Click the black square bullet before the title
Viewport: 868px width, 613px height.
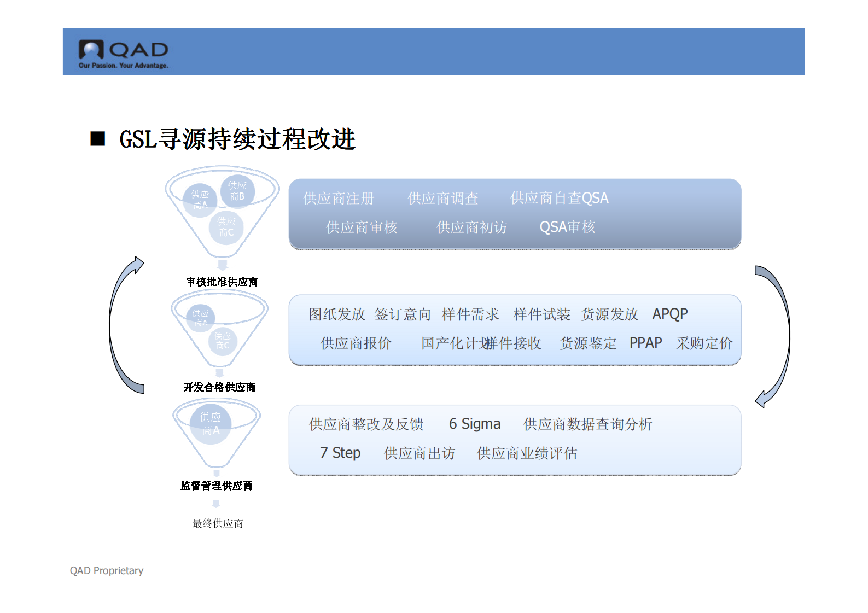click(x=98, y=138)
